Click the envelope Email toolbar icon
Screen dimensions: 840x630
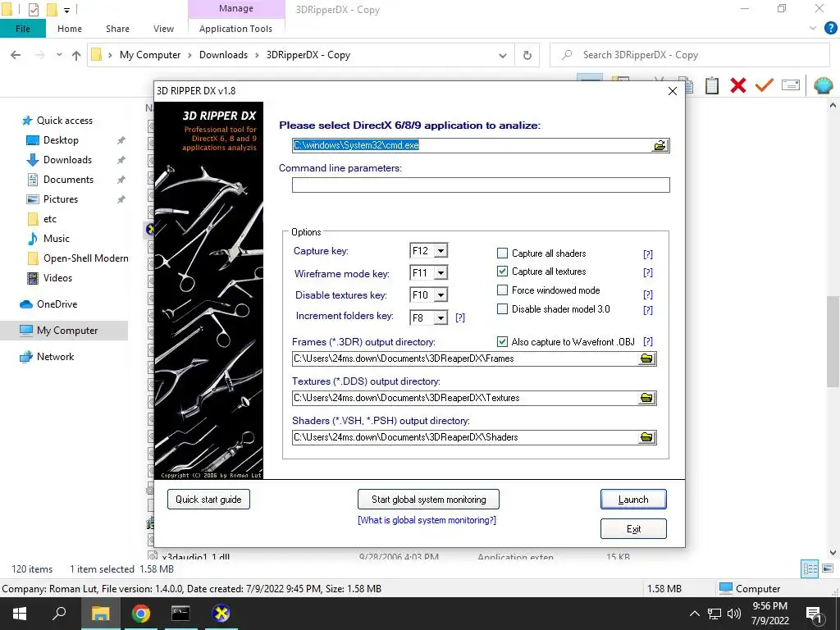point(791,85)
